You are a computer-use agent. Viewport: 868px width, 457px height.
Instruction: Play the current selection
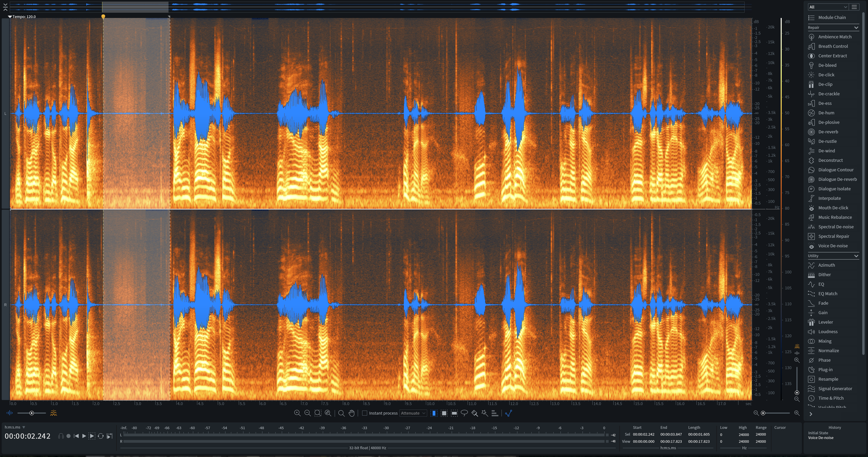[x=92, y=436]
